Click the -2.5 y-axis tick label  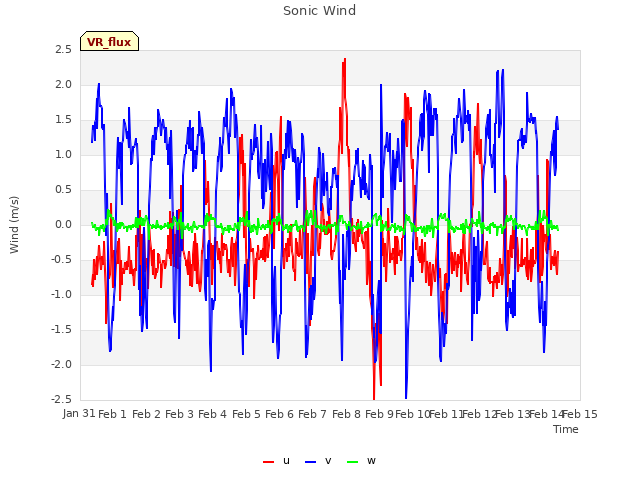pyautogui.click(x=61, y=400)
